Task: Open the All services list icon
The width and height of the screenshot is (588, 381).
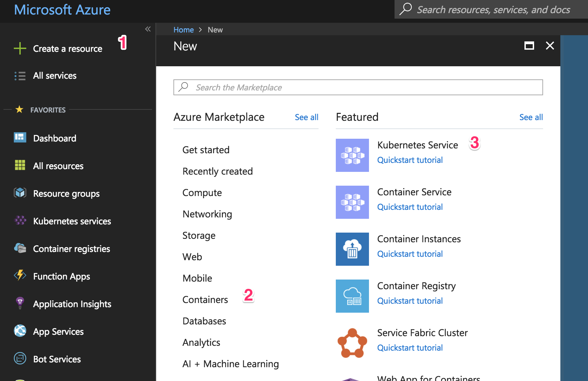Action: [20, 76]
